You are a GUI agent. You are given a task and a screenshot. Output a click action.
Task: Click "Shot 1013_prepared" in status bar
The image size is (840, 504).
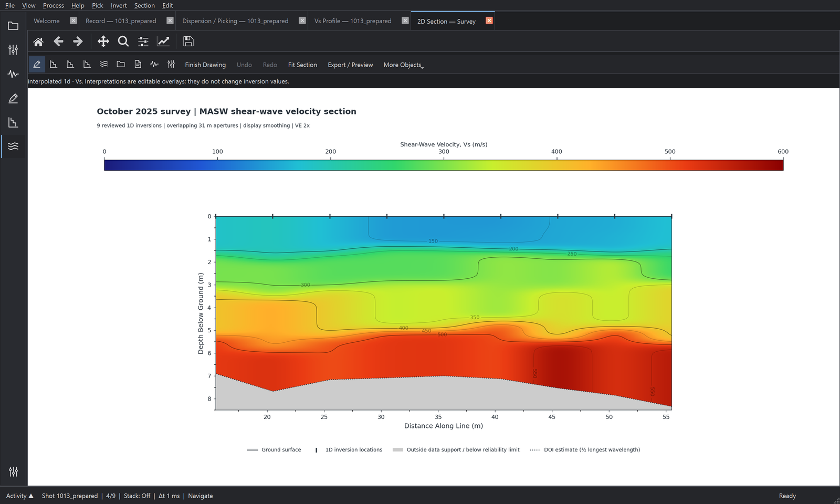click(70, 496)
